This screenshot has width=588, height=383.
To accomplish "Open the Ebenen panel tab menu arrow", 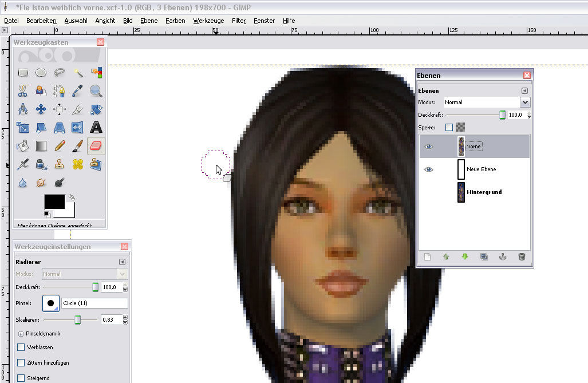I will [524, 90].
